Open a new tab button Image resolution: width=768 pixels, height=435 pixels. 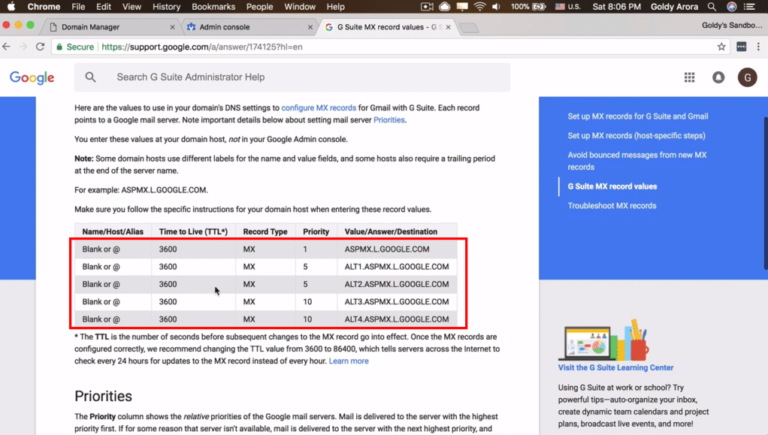(x=469, y=28)
